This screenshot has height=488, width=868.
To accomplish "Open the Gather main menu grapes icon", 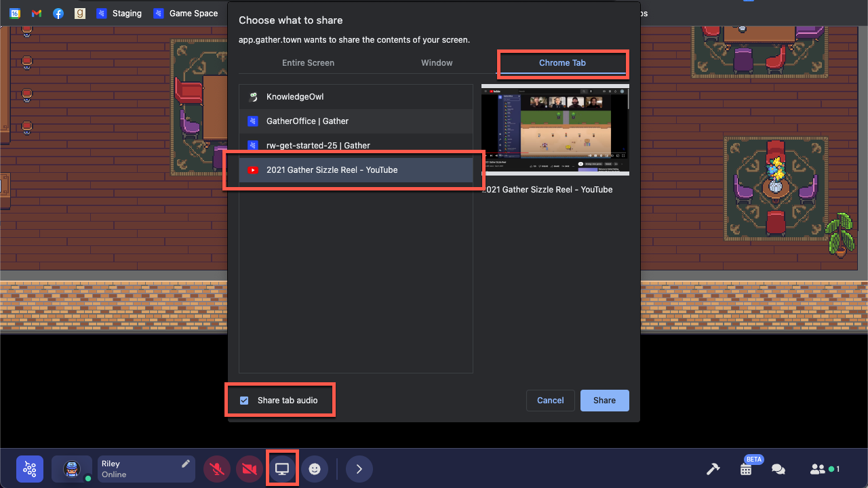I will pyautogui.click(x=30, y=469).
